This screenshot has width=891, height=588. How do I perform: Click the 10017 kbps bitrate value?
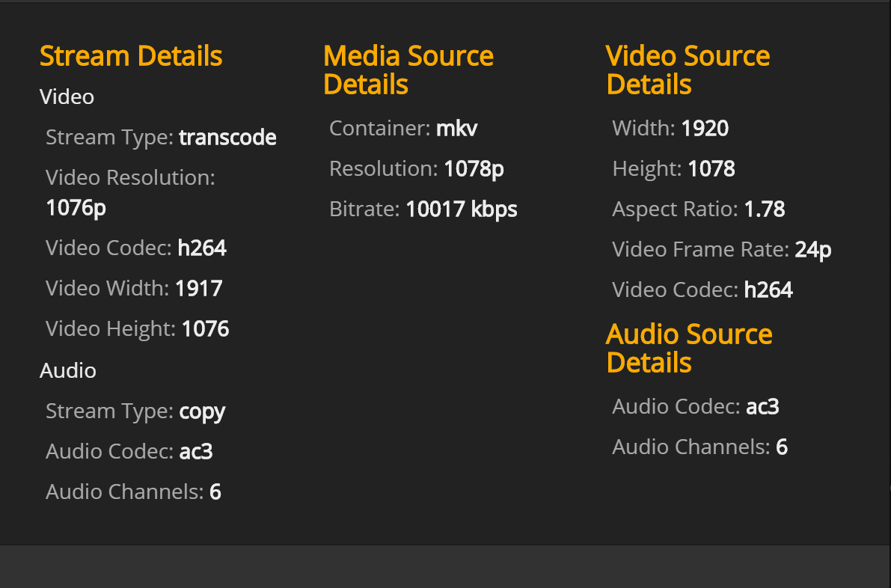pyautogui.click(x=462, y=209)
